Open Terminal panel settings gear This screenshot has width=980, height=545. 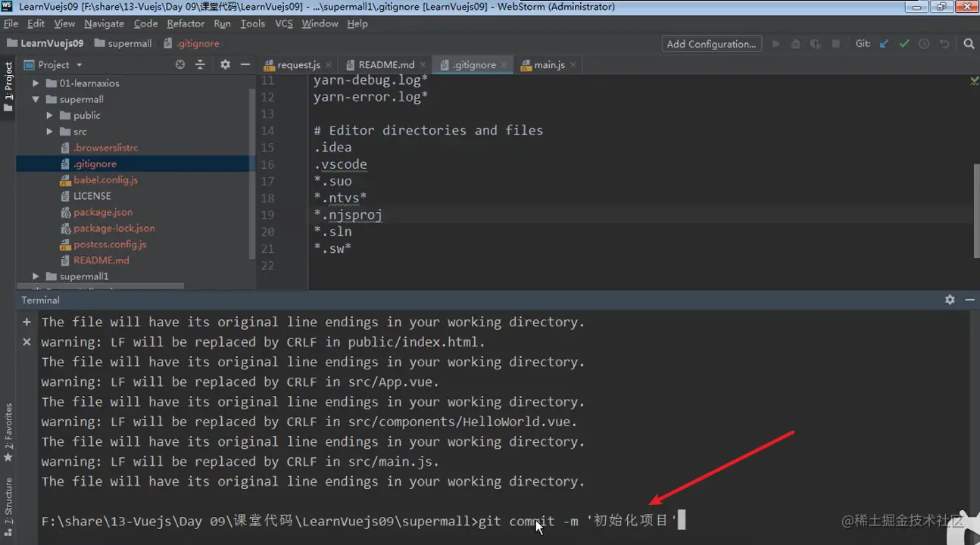coord(950,300)
